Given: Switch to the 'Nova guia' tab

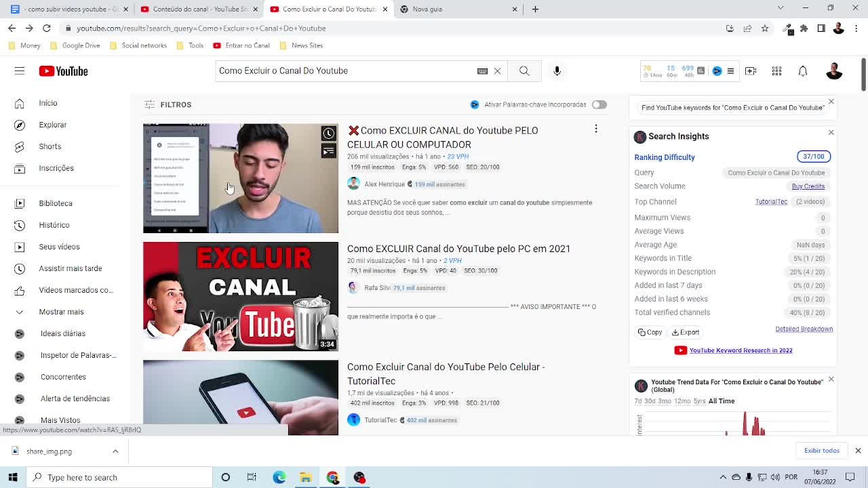Looking at the screenshot, I should tap(458, 9).
